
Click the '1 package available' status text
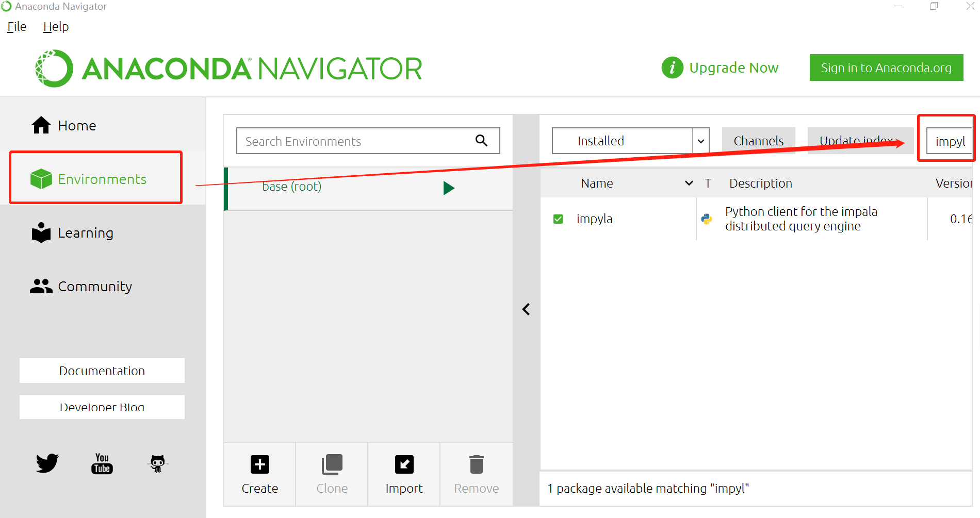coord(648,488)
